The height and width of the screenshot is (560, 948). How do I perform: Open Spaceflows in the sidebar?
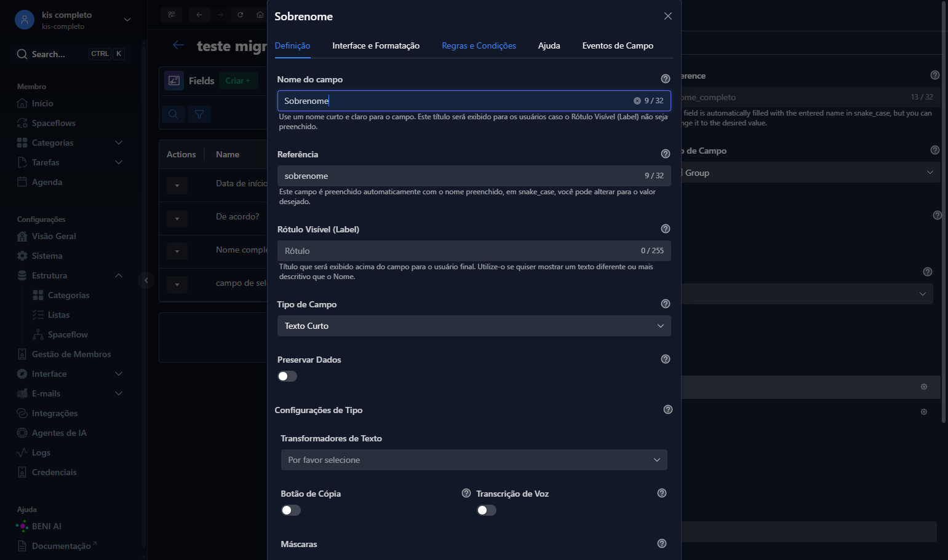[47, 123]
